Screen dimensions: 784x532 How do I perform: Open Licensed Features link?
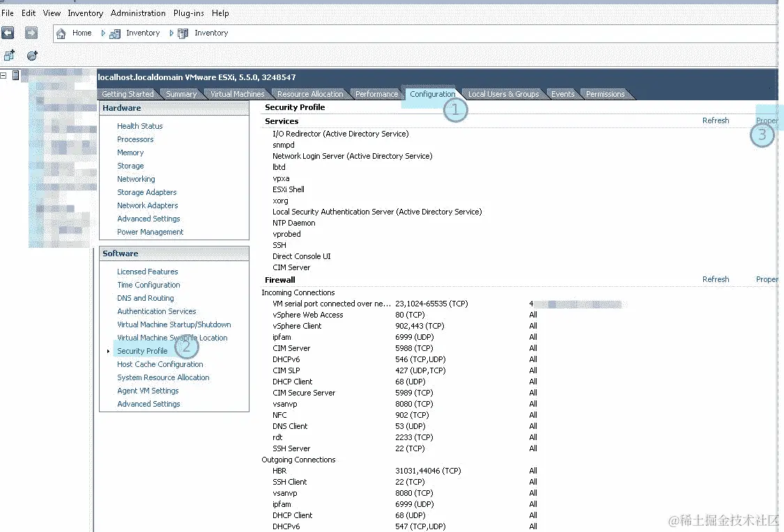148,272
